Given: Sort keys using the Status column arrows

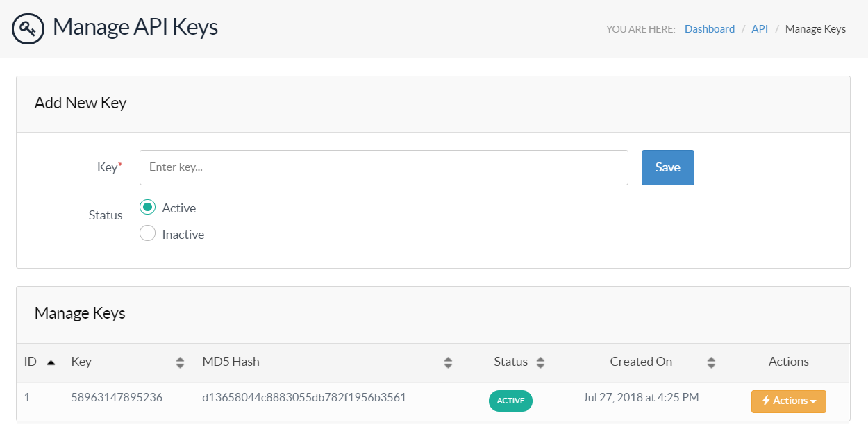Looking at the screenshot, I should point(540,362).
